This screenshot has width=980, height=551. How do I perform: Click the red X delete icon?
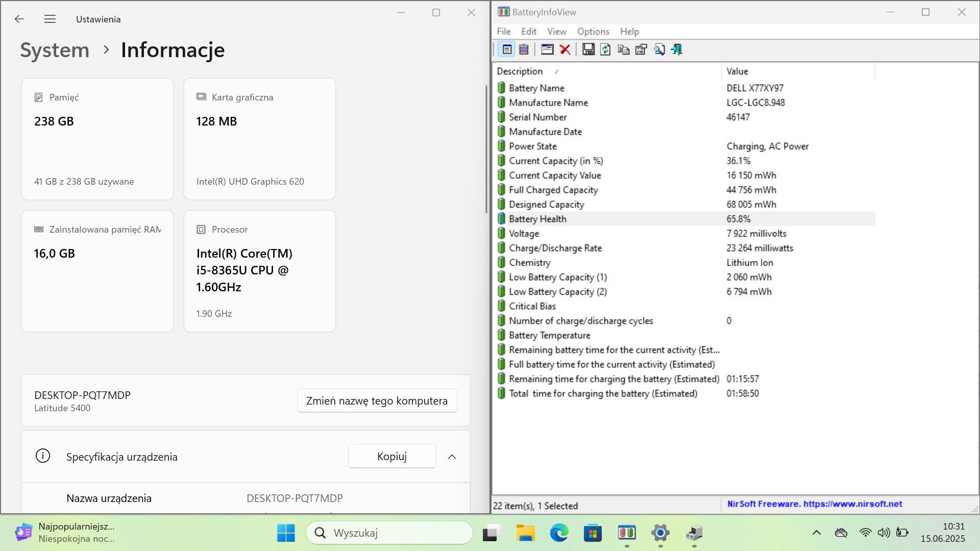pyautogui.click(x=565, y=49)
